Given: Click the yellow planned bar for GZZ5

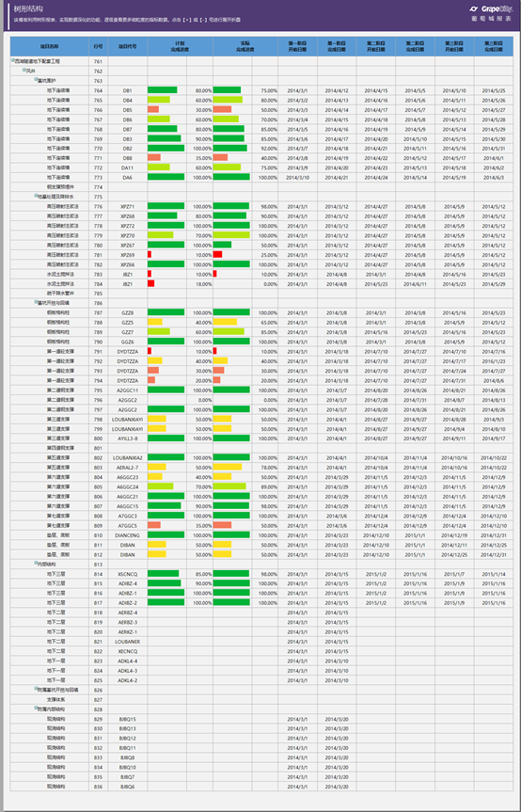Looking at the screenshot, I should pos(155,322).
